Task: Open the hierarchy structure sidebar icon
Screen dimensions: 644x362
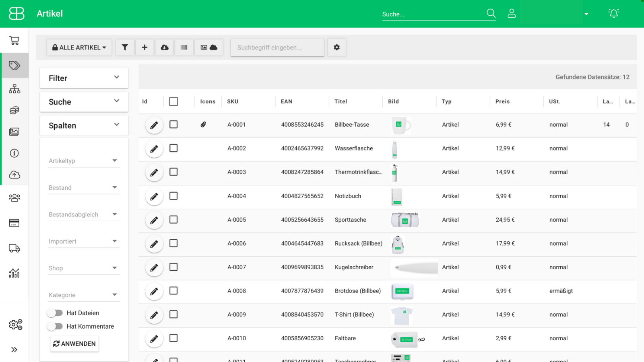Action: [14, 89]
